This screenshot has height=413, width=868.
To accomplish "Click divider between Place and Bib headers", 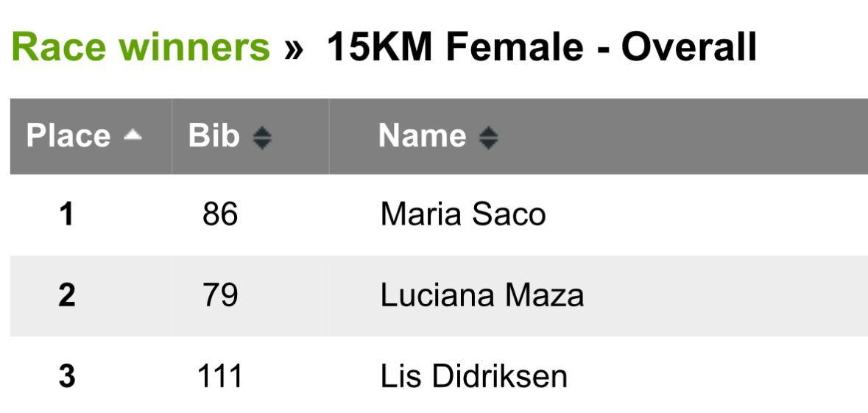I will pyautogui.click(x=172, y=136).
